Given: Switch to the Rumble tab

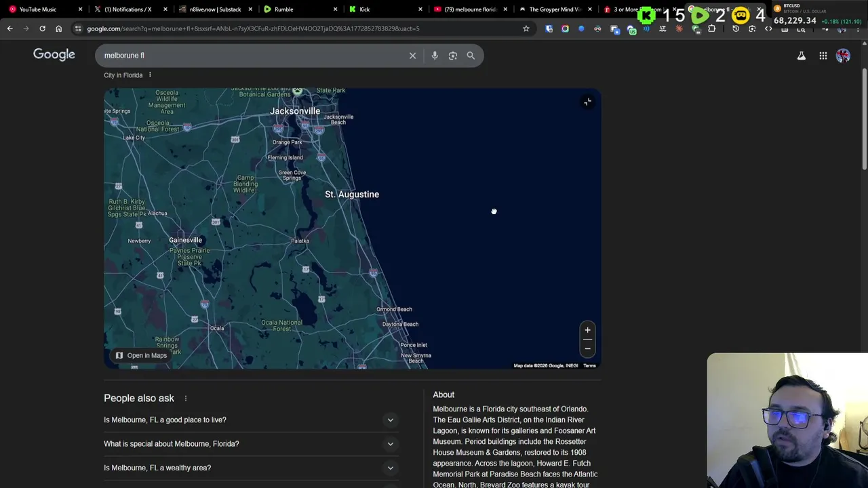Looking at the screenshot, I should [298, 9].
